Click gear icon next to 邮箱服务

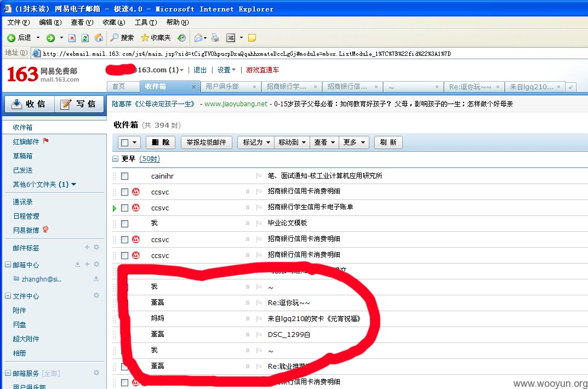coord(96,373)
